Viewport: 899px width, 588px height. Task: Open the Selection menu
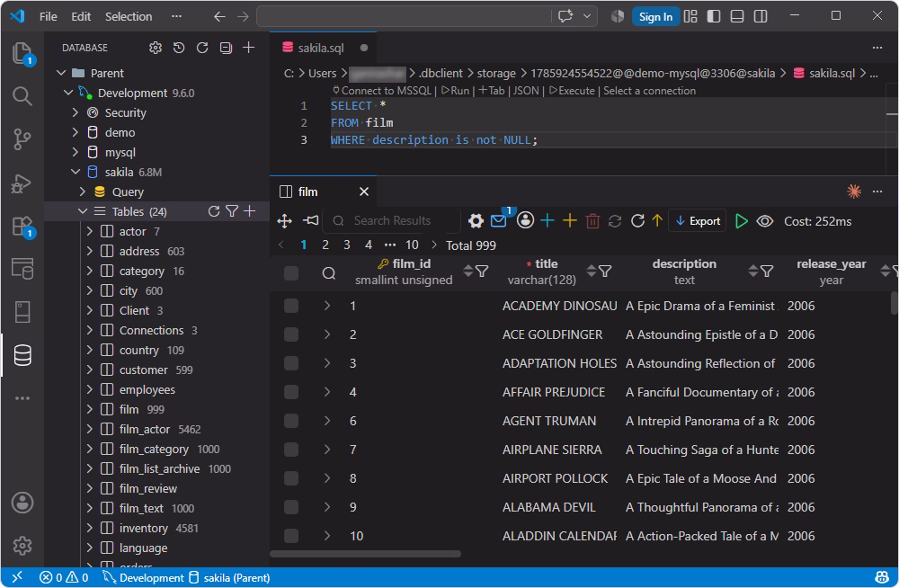[x=129, y=17]
